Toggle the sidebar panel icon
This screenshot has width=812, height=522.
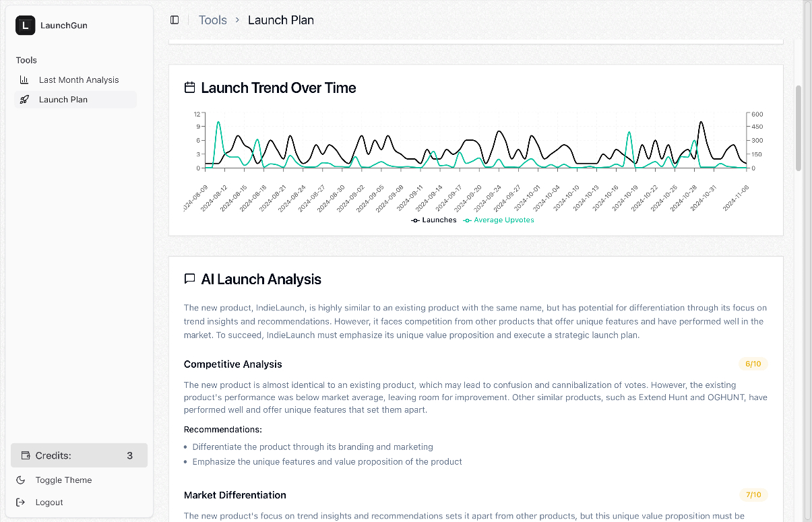click(x=175, y=20)
